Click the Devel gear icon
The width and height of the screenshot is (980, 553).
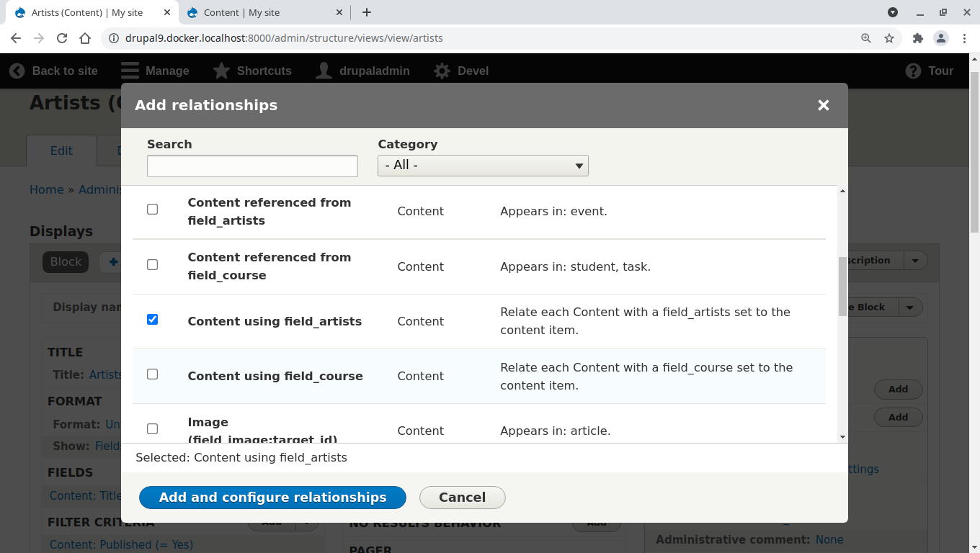442,71
